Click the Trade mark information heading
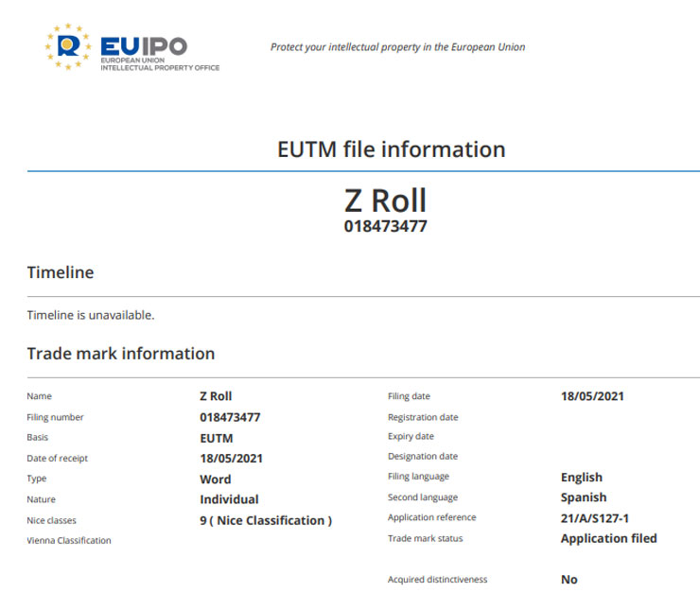Screen dimensions: 700x610 click(x=121, y=354)
